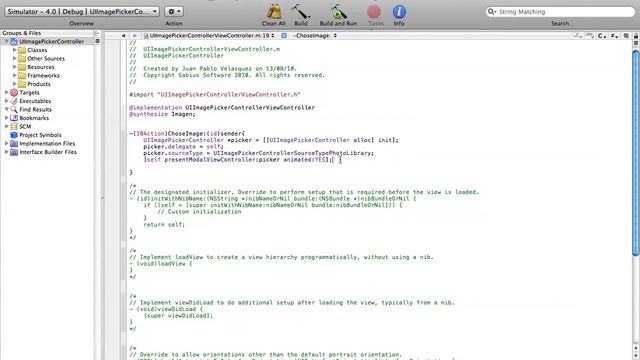
Task: Expand the Products folder
Action: point(15,84)
